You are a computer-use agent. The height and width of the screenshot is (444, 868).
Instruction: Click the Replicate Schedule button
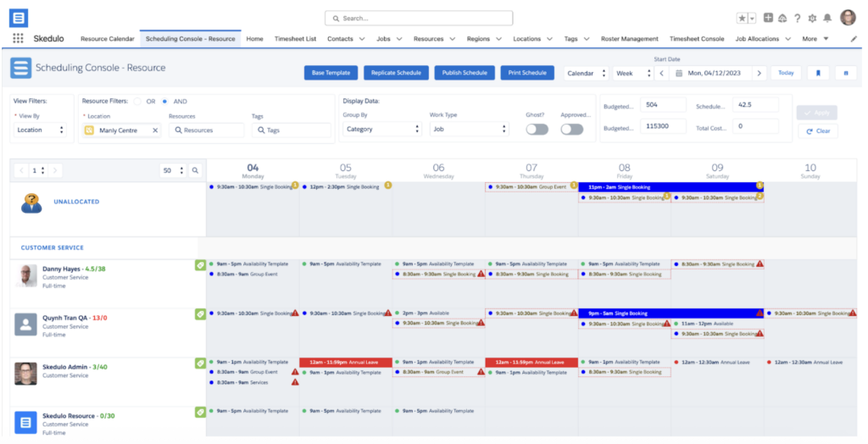(396, 73)
